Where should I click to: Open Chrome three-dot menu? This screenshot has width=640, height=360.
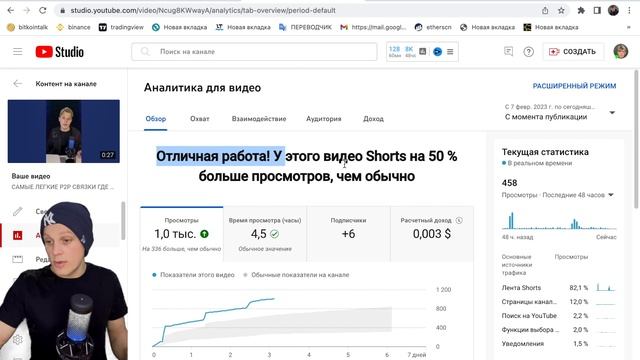(629, 11)
